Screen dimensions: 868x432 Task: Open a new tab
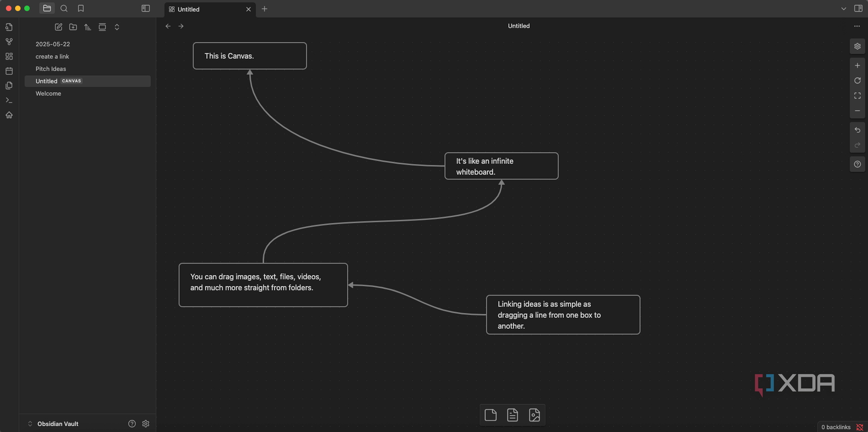coord(265,9)
